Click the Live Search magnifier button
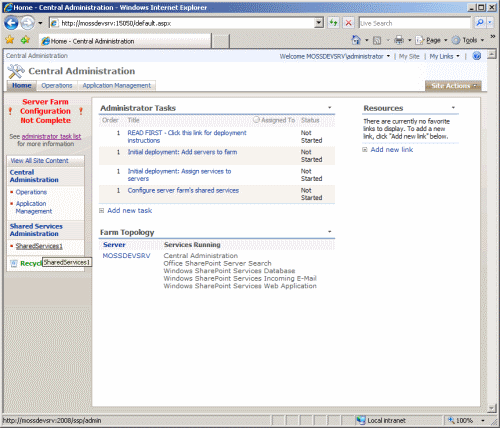500x428 pixels. tap(480, 23)
